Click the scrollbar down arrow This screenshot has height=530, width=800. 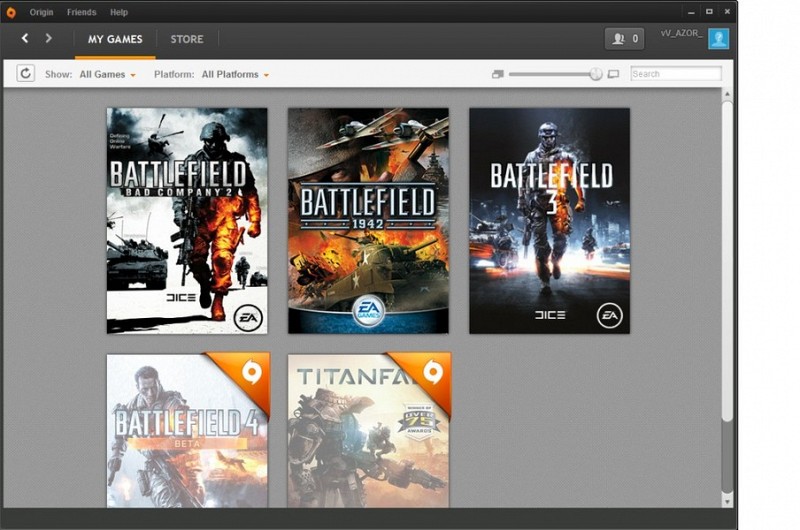click(x=728, y=502)
